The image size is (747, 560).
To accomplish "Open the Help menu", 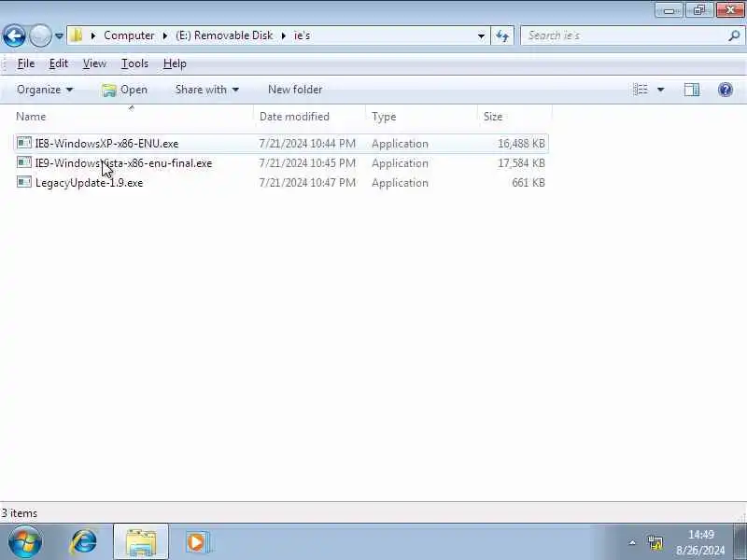I will pyautogui.click(x=175, y=63).
